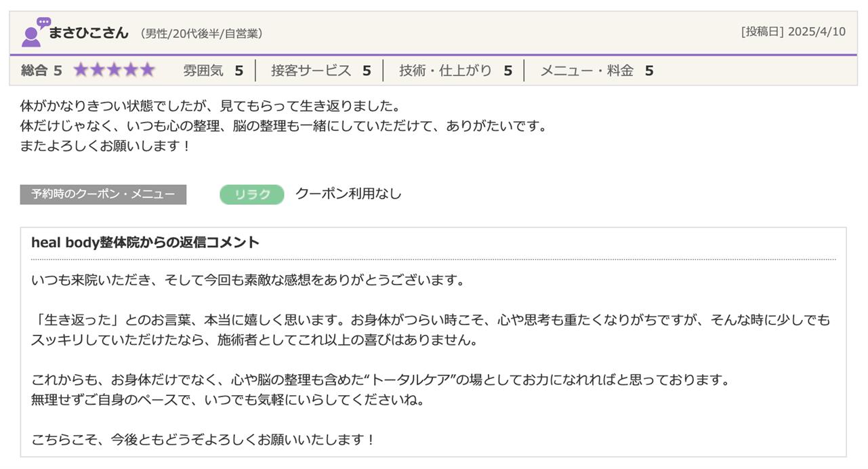Click the first star in the rating
The height and width of the screenshot is (469, 868).
[81, 70]
